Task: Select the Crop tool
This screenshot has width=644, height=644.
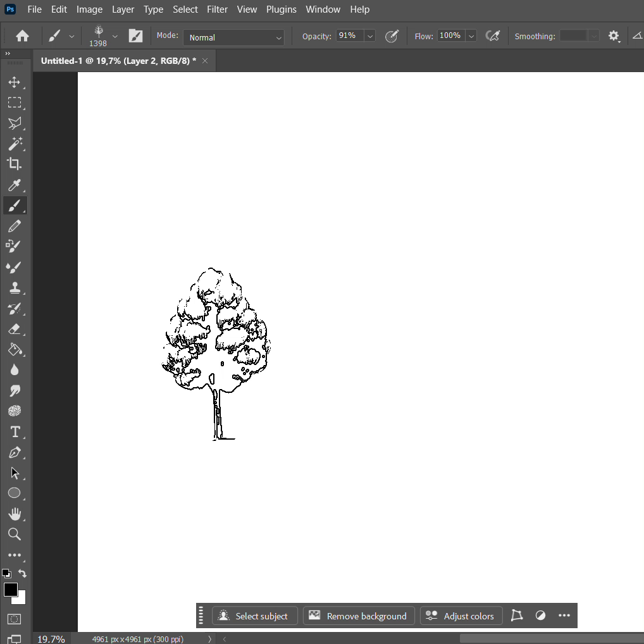Action: (15, 164)
